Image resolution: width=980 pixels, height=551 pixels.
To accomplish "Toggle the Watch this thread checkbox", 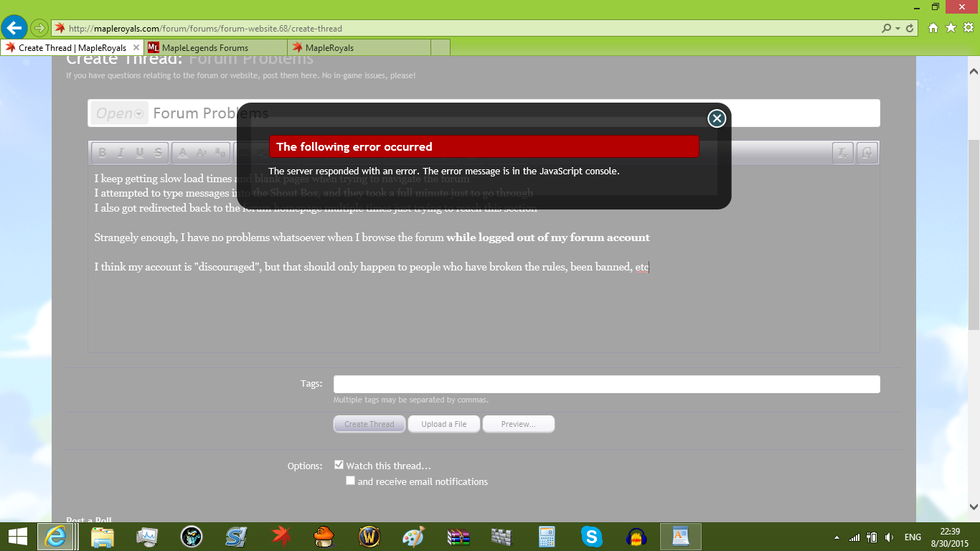I will coord(339,465).
